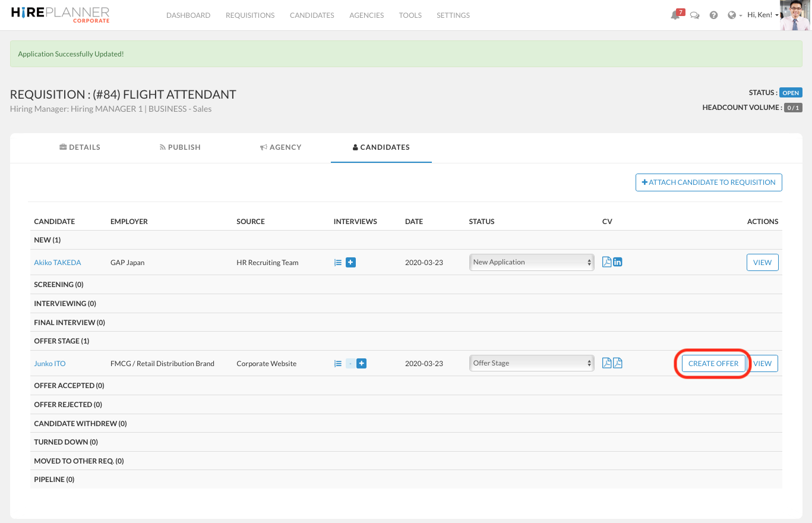
Task: Switch to the Details tab
Action: pos(80,147)
